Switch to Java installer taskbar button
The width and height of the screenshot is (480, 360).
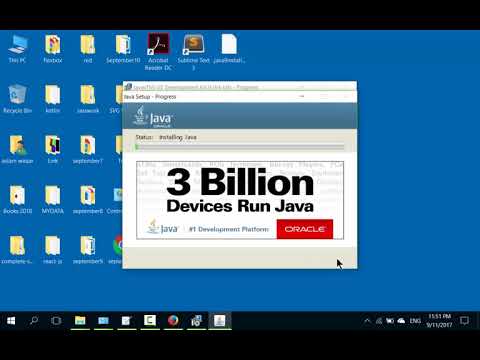[220, 321]
